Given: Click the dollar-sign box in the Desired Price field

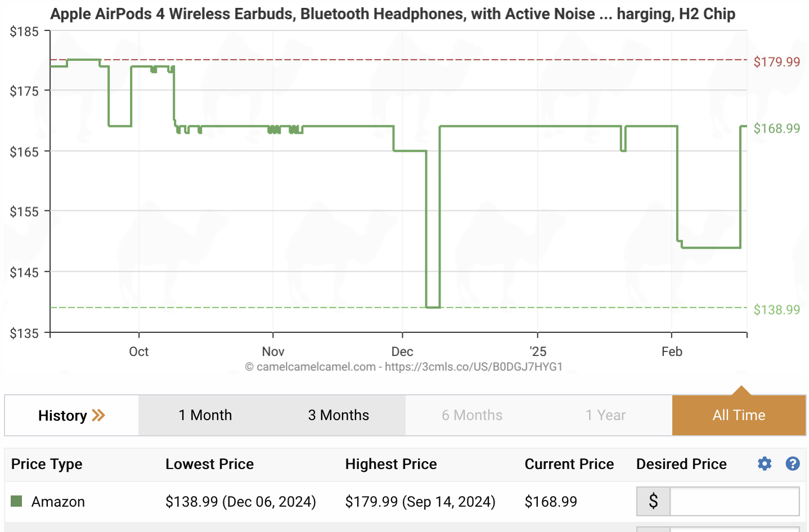Looking at the screenshot, I should point(653,501).
